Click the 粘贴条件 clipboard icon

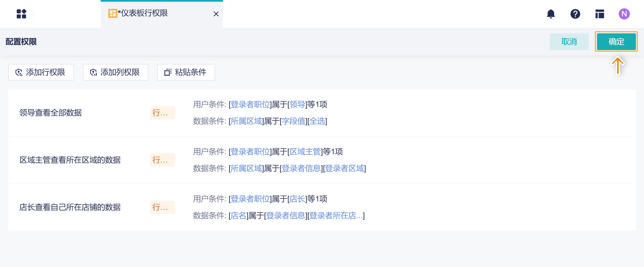pos(168,72)
